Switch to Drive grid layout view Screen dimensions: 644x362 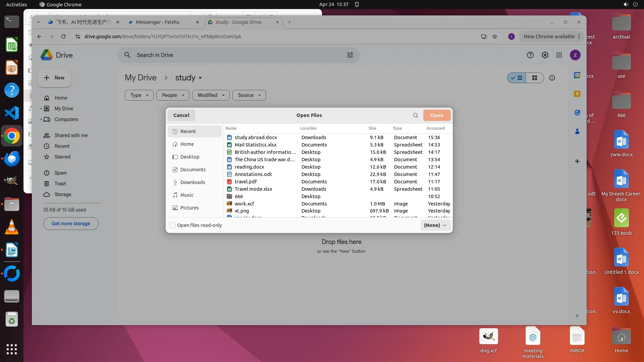(x=535, y=78)
